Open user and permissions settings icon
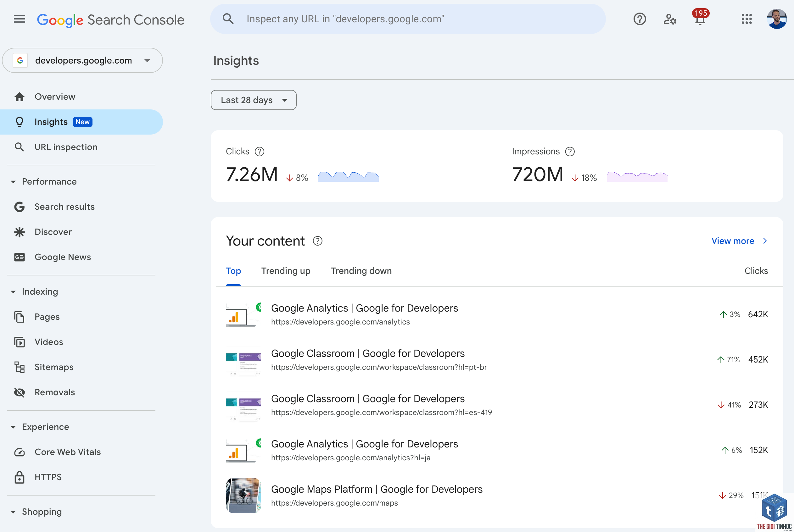The height and width of the screenshot is (532, 794). click(x=670, y=19)
